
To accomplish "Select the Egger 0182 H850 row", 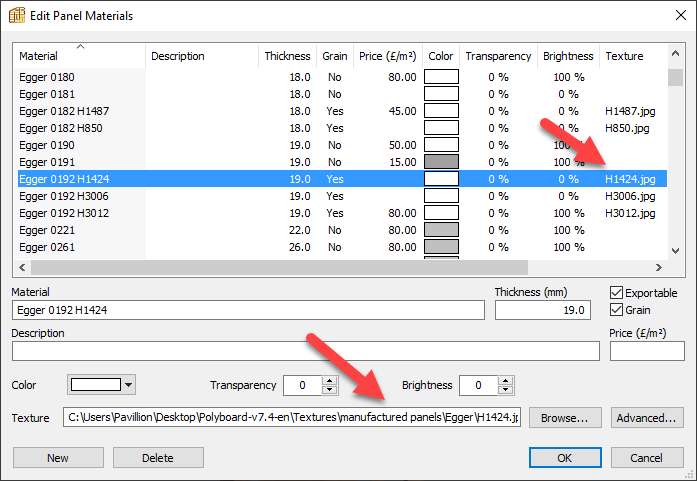I will click(342, 128).
